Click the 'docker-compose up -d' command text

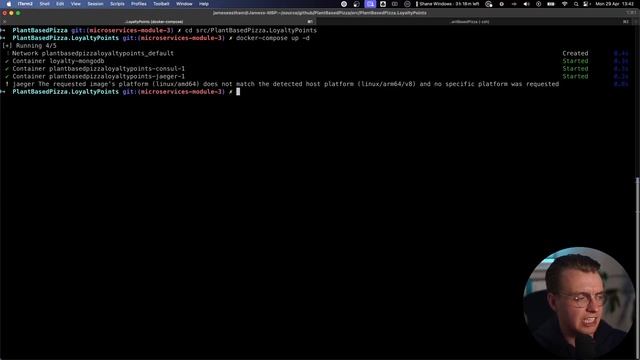273,38
